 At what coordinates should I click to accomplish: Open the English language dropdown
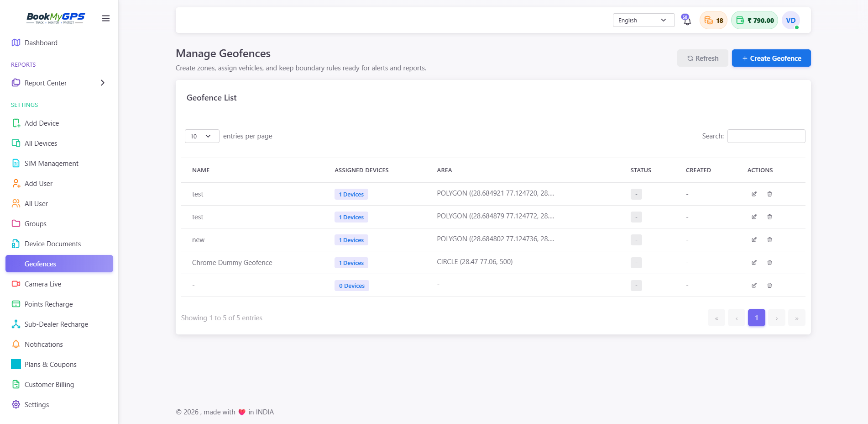point(643,20)
